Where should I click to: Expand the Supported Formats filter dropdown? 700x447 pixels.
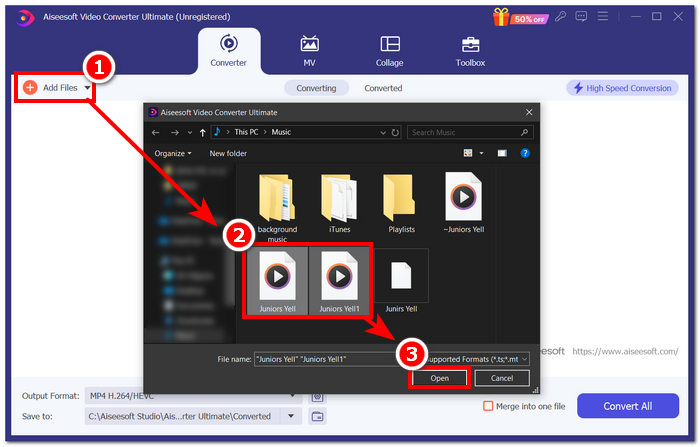point(524,359)
